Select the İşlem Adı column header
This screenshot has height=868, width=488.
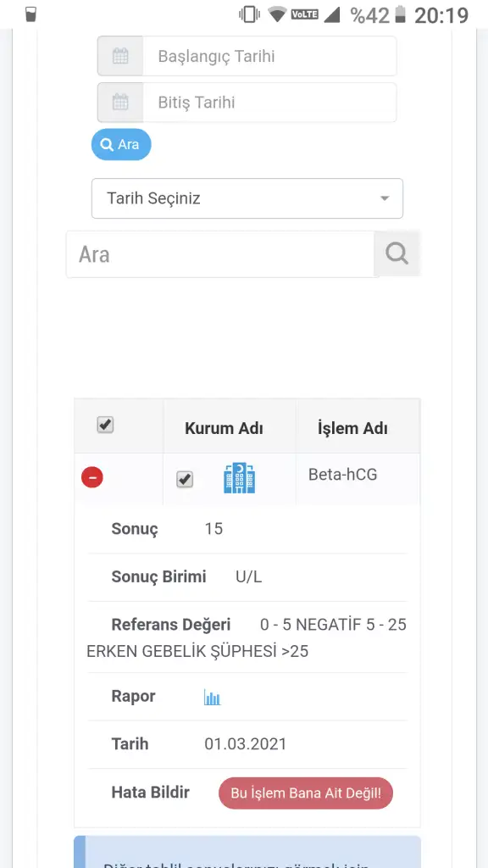pos(353,428)
